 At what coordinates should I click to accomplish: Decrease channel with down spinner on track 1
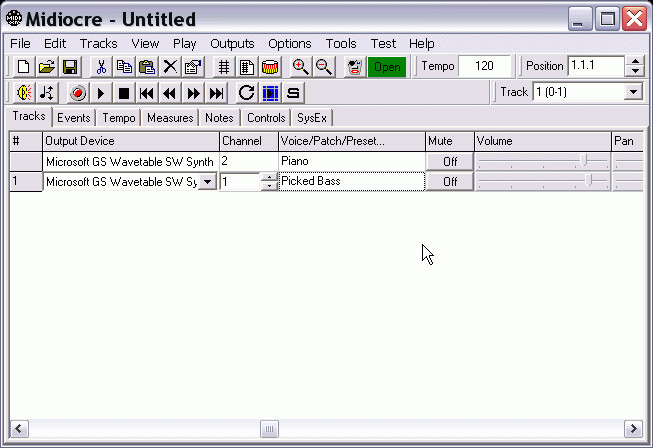click(270, 186)
